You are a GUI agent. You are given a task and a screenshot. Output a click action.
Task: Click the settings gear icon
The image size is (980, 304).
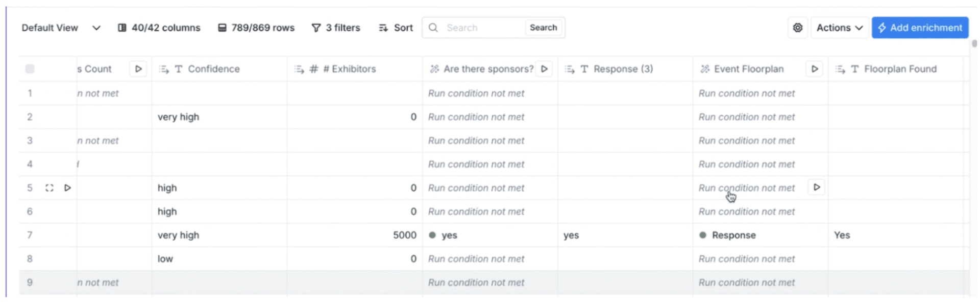(797, 28)
